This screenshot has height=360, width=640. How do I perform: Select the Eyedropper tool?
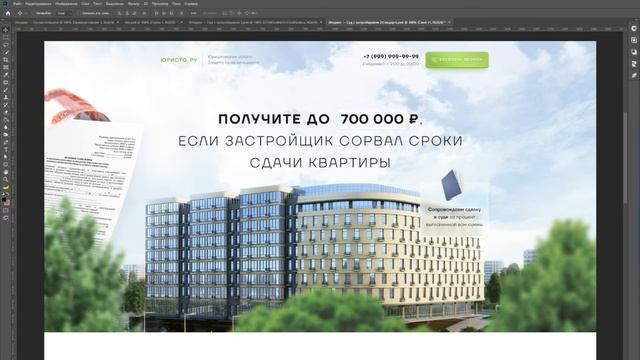6,75
